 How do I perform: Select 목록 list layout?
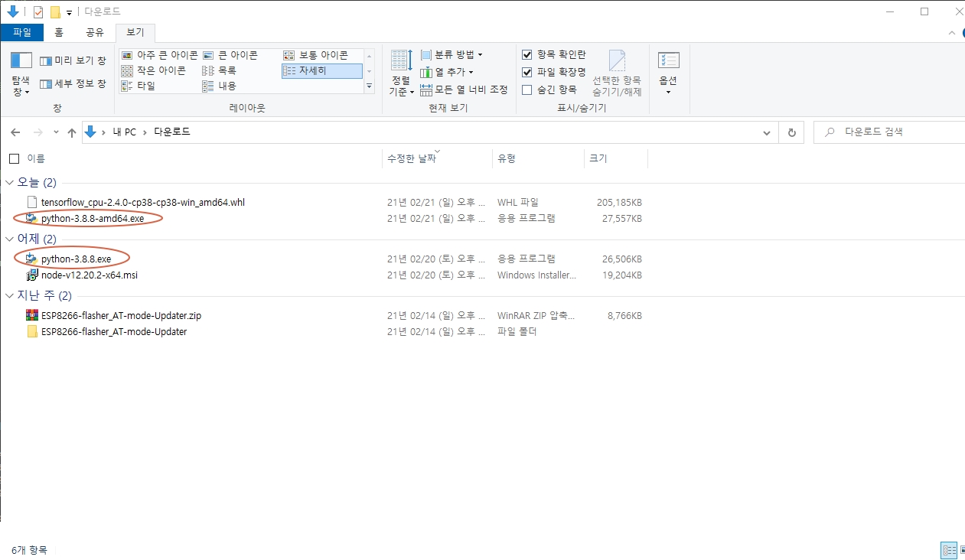click(x=220, y=70)
